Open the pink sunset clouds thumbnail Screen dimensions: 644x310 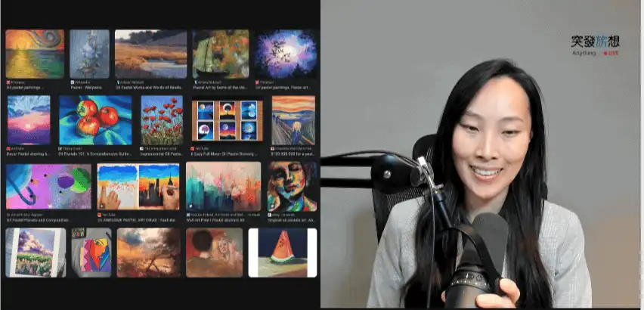(29, 119)
